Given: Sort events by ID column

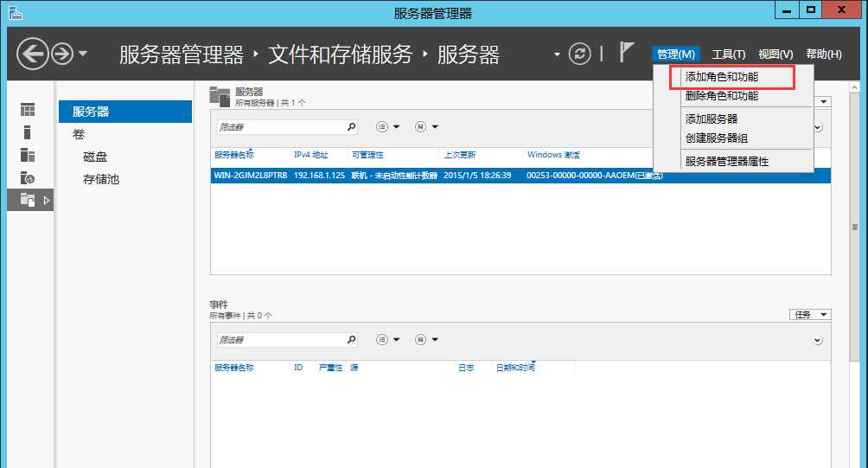Looking at the screenshot, I should pyautogui.click(x=298, y=368).
